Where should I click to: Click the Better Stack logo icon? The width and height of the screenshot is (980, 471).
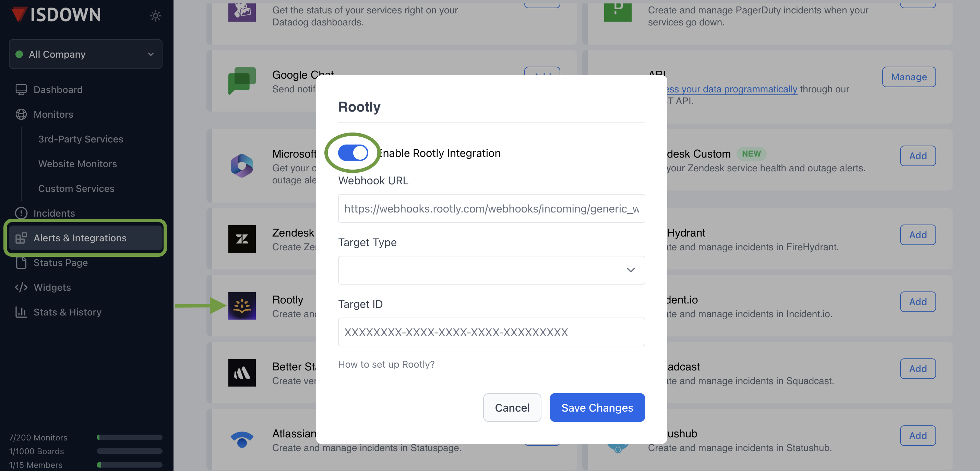[x=242, y=372]
